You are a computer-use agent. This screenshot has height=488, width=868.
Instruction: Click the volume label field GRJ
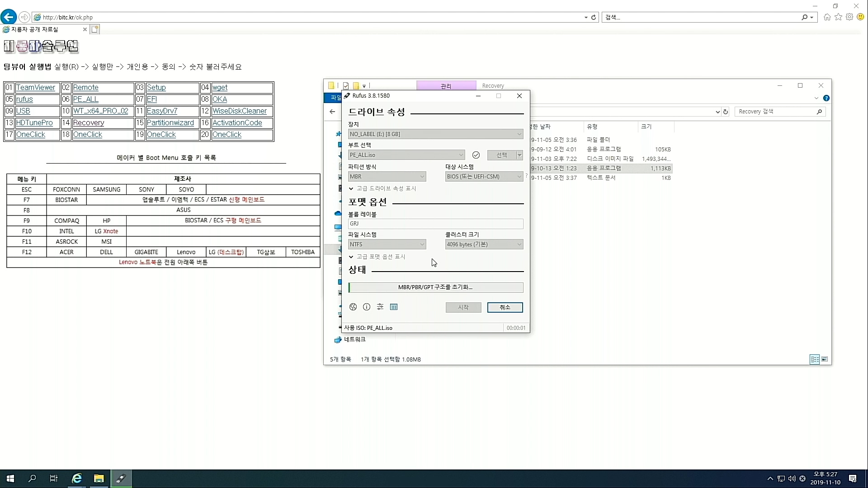tap(435, 224)
